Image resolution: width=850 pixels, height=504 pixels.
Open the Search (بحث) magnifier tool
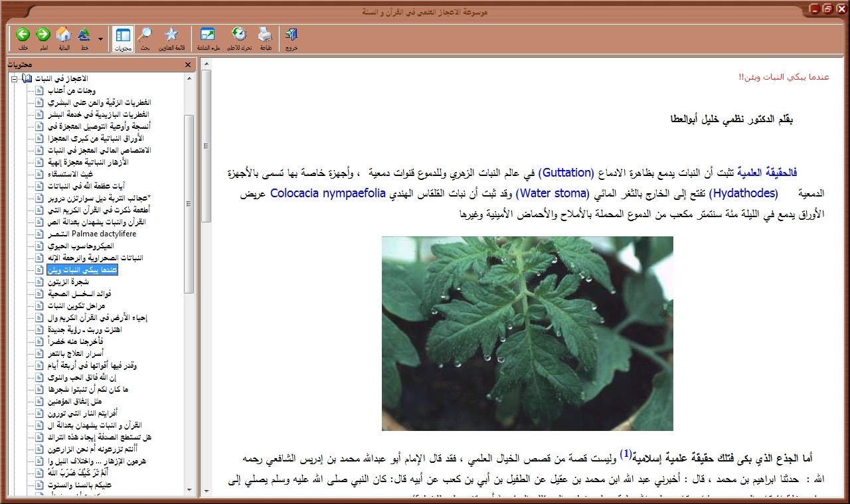tap(145, 35)
